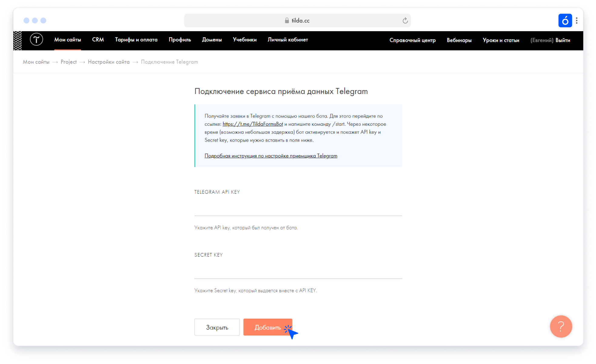This screenshot has width=596, height=364.
Task: Click Выйти to log out
Action: (x=563, y=40)
